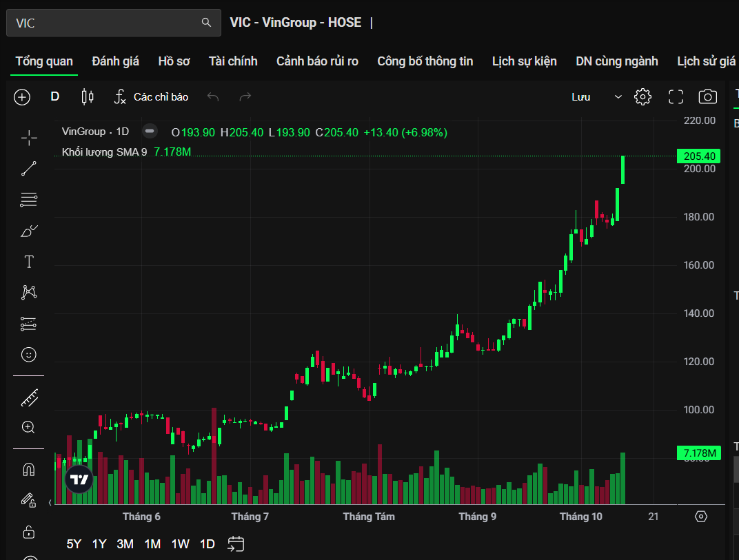Click the VIC search input field
739x560 pixels.
[103, 23]
